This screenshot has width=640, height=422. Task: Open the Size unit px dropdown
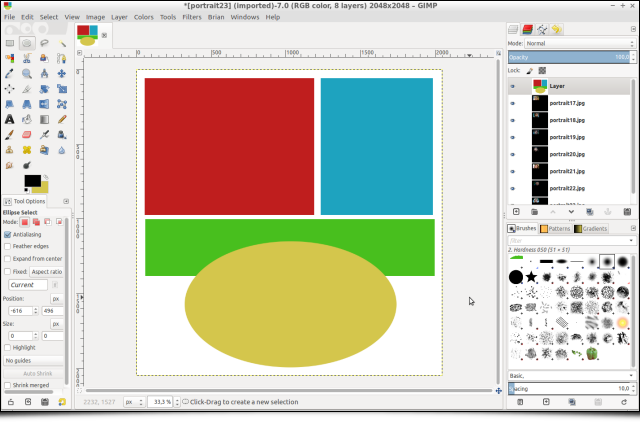pyautogui.click(x=57, y=324)
